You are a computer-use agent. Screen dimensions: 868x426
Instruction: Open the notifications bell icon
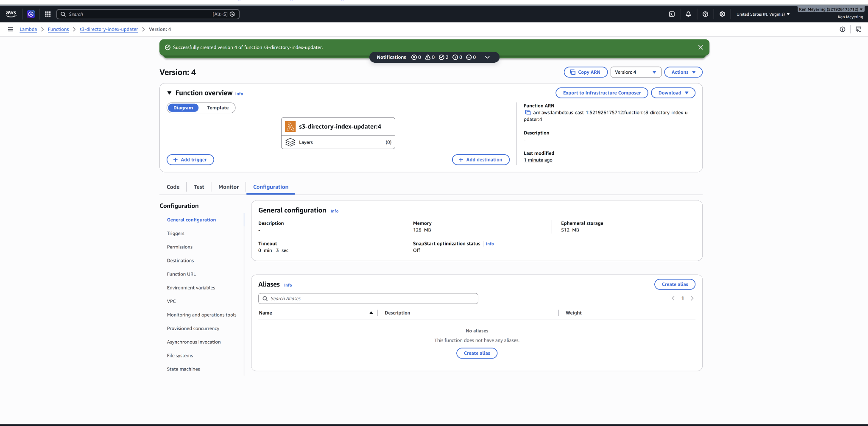688,14
